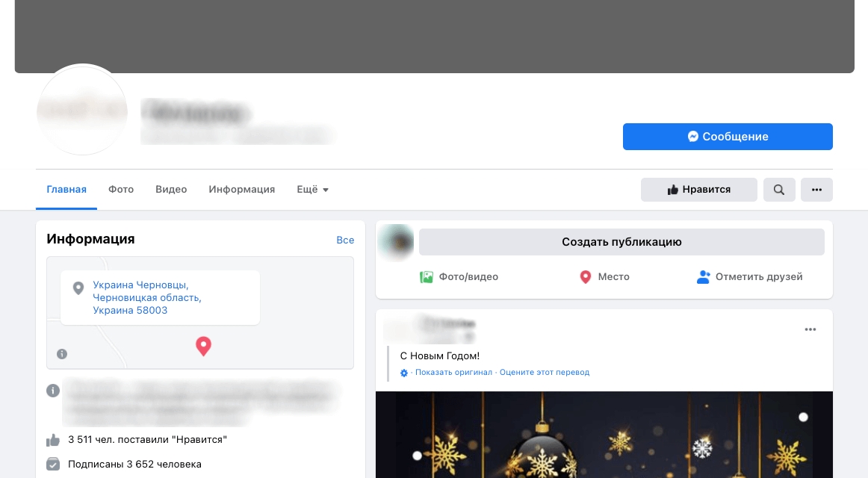Add Место to a post

pyautogui.click(x=604, y=276)
